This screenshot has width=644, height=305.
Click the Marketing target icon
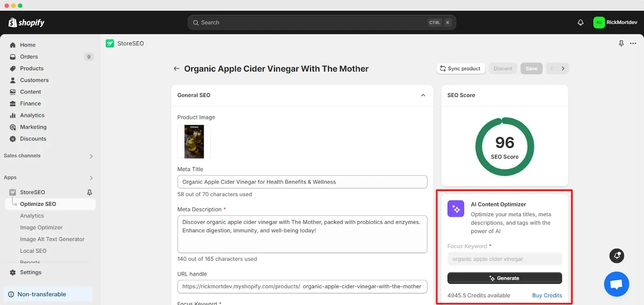13,127
